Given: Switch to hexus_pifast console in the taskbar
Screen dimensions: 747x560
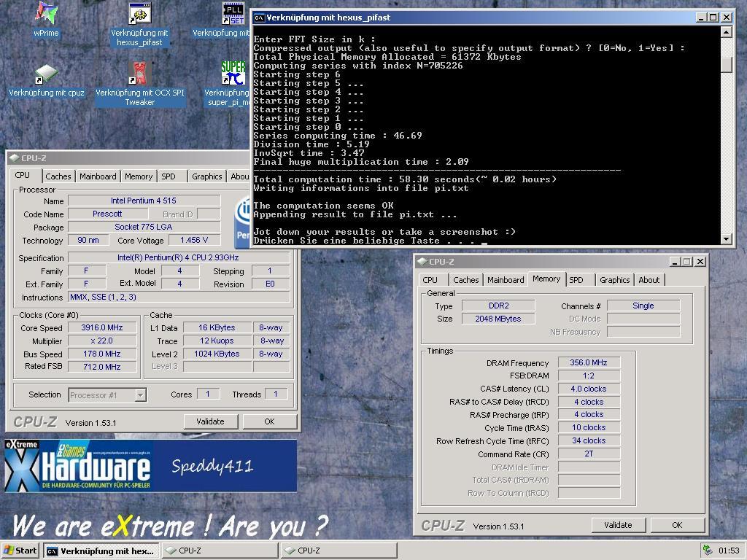Looking at the screenshot, I should point(101,551).
